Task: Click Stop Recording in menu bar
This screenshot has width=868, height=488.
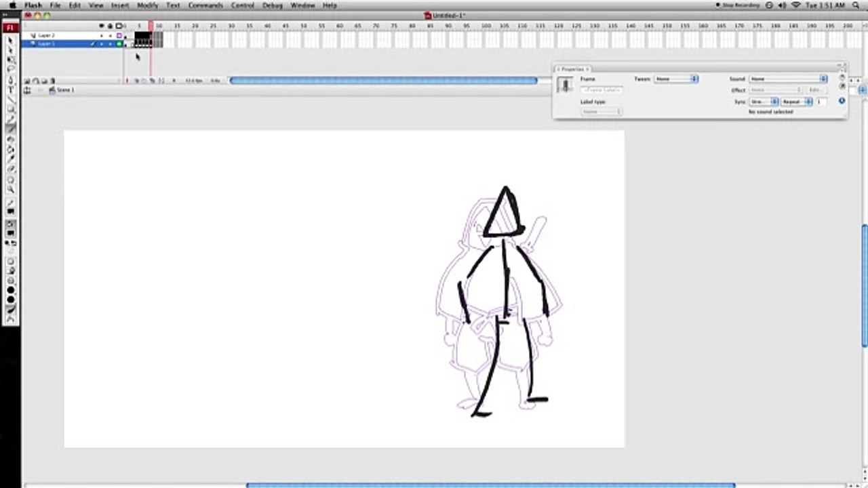Action: pyautogui.click(x=738, y=5)
